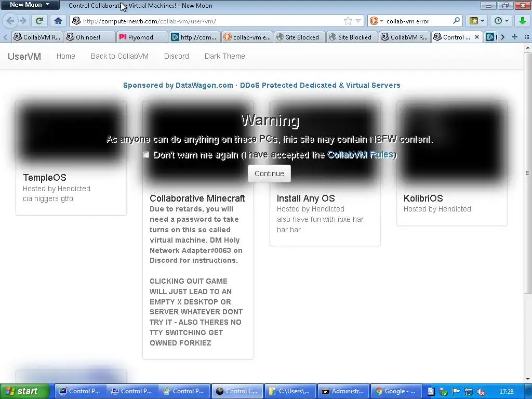This screenshot has width=532, height=399.
Task: Switch to the 'Oh noes!' tab
Action: [89, 37]
